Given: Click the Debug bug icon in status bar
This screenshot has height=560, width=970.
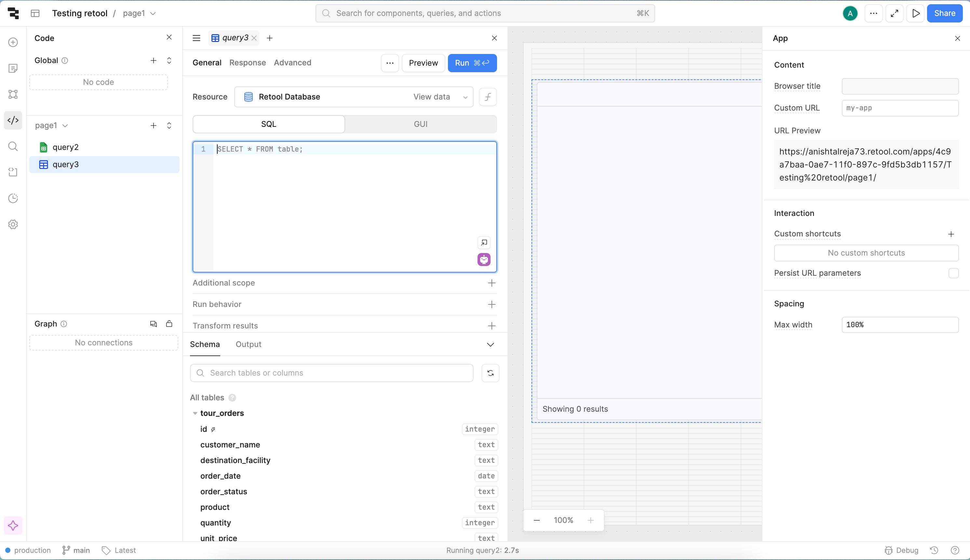Looking at the screenshot, I should click(889, 550).
